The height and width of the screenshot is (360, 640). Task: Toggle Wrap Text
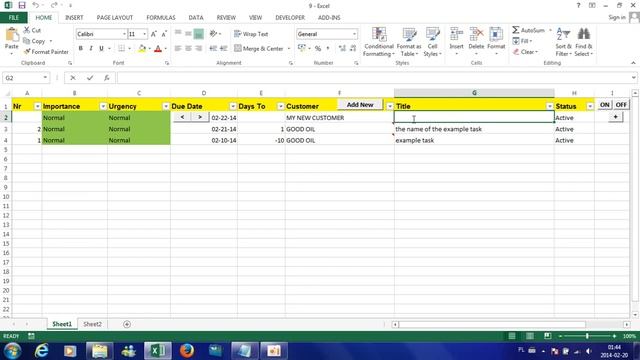pos(251,34)
